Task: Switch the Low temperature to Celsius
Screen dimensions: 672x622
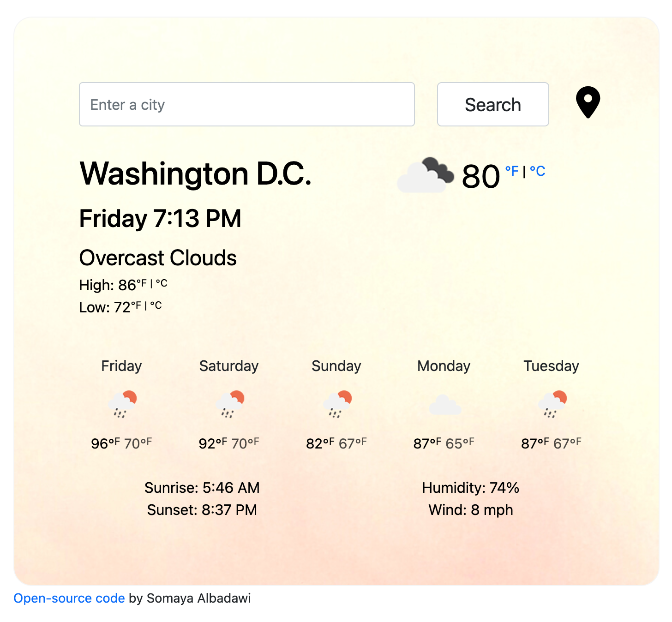Action: pyautogui.click(x=156, y=305)
